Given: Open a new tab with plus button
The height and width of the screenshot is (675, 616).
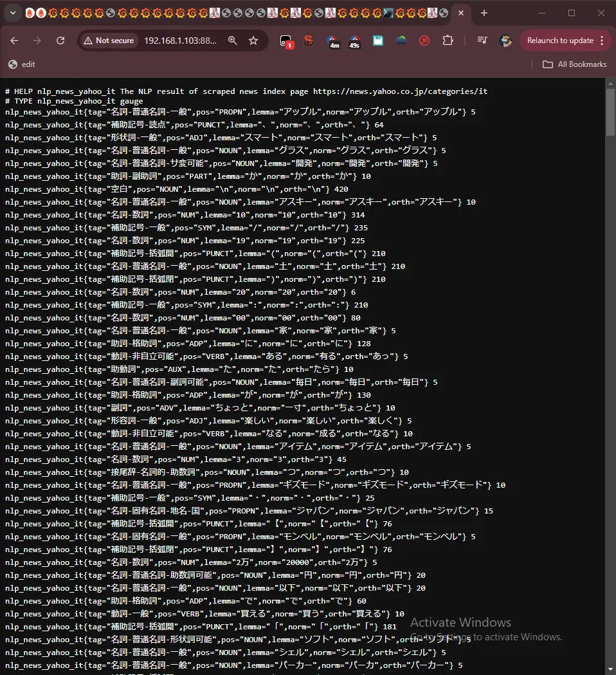Looking at the screenshot, I should coord(484,13).
